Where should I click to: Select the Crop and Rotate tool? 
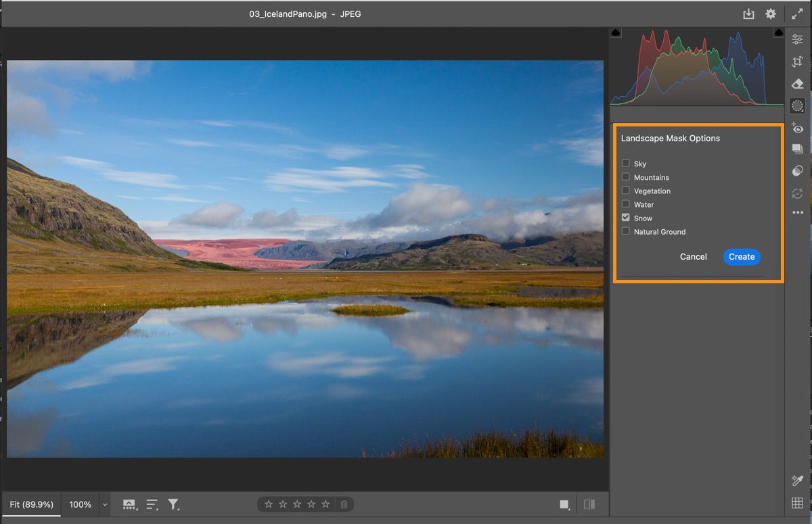point(796,61)
